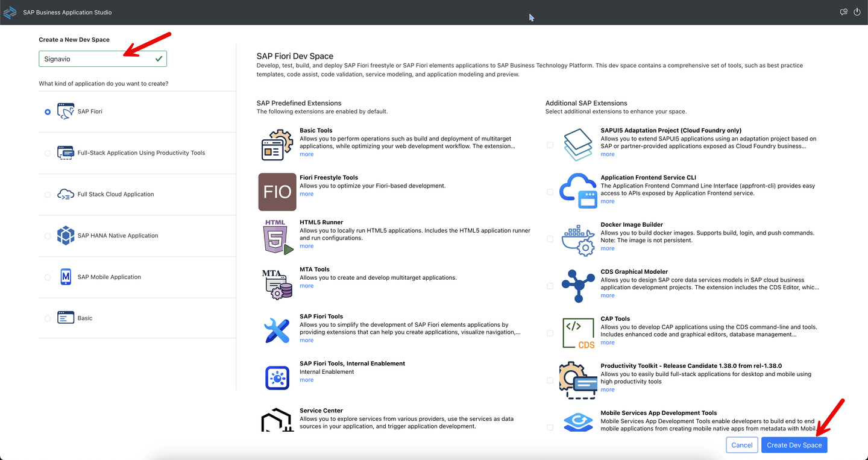The height and width of the screenshot is (460, 868).
Task: Pick the SAP Mobile Application radio button
Action: pos(48,277)
